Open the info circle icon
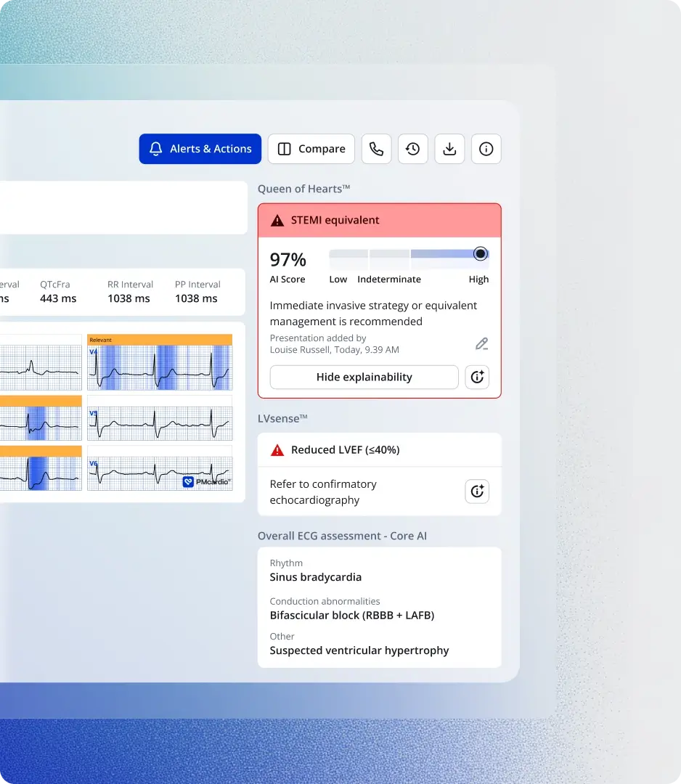 [486, 149]
